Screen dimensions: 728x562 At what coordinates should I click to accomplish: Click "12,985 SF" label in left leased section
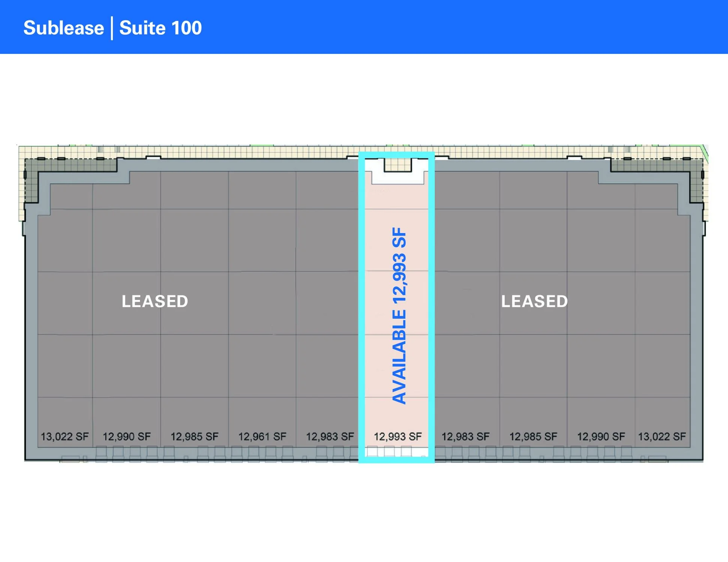point(195,436)
